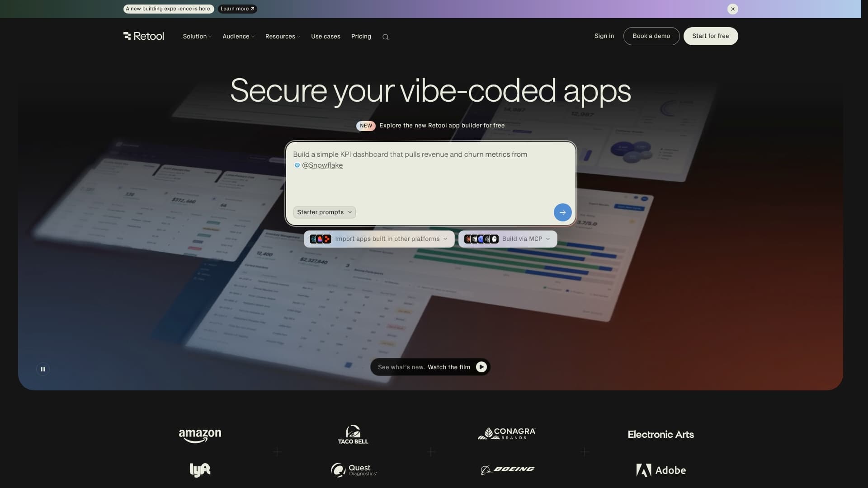This screenshot has height=488, width=868.
Task: Click the Boeing logo
Action: point(507,470)
